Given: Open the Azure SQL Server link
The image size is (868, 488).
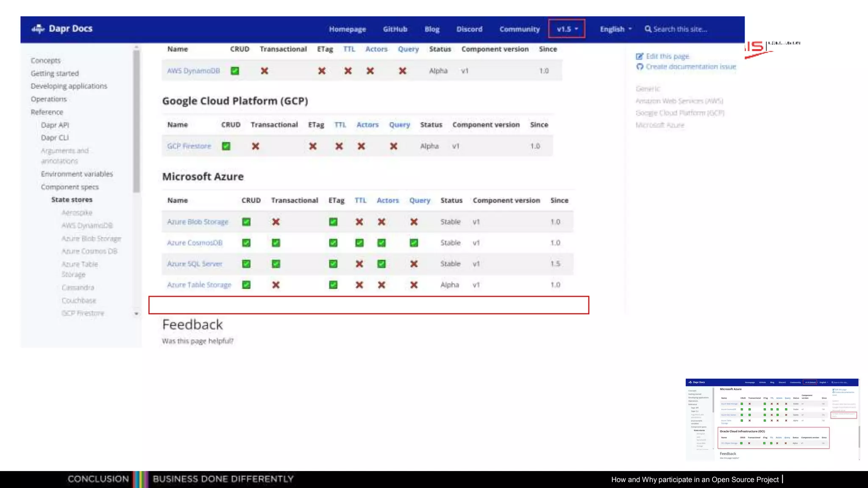Looking at the screenshot, I should 195,264.
